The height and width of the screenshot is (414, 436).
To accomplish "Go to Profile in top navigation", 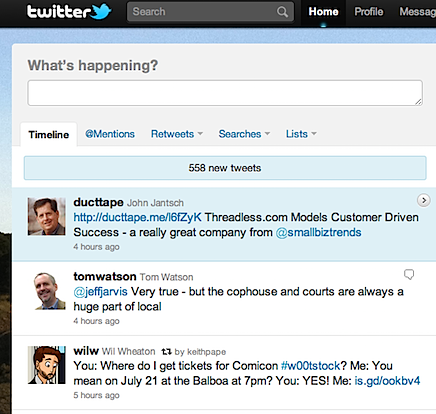I will 369,12.
